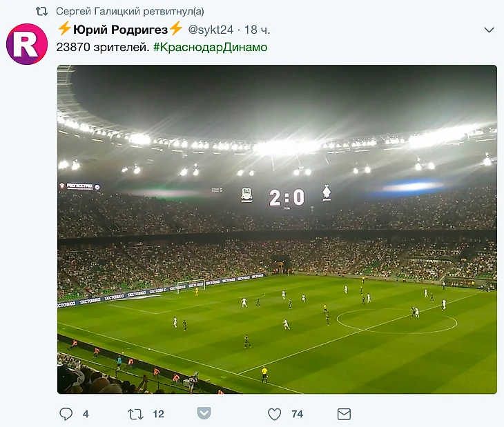504x427 pixels.
Task: Click the reply speech bubble icon
Action: 66,414
